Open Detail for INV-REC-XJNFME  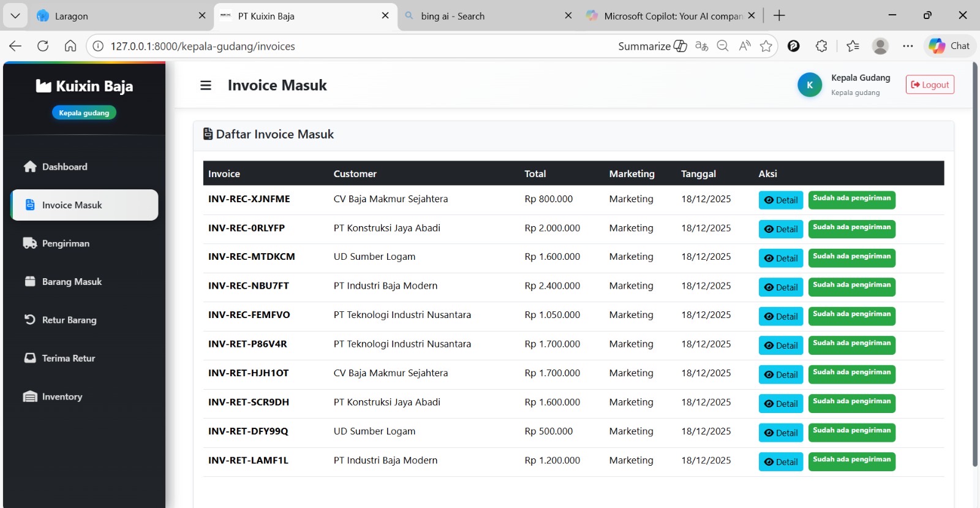781,200
